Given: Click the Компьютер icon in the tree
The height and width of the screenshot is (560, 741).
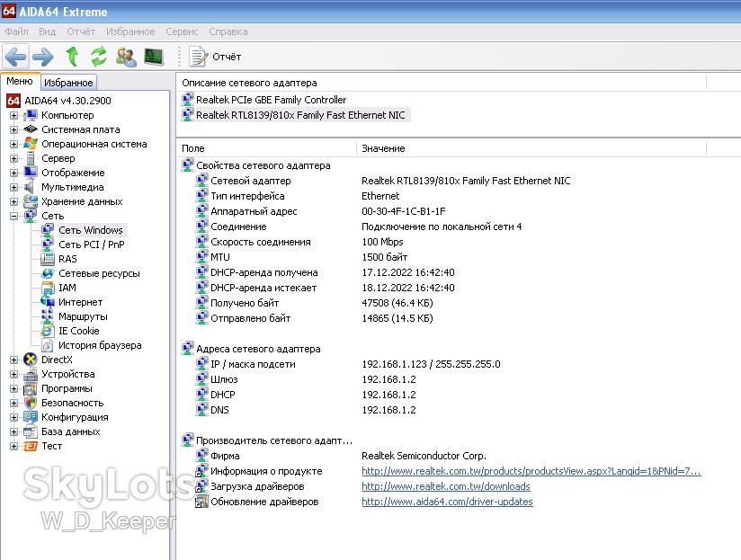Looking at the screenshot, I should (31, 115).
